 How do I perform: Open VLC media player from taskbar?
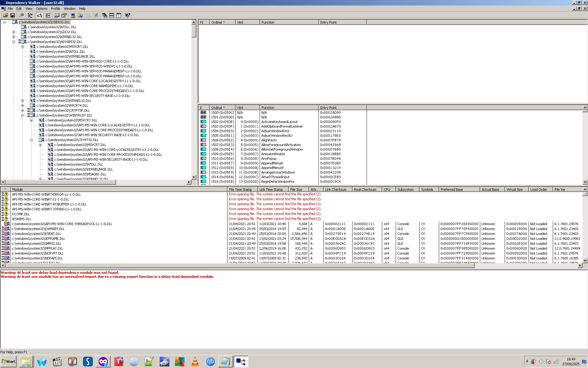(x=195, y=362)
